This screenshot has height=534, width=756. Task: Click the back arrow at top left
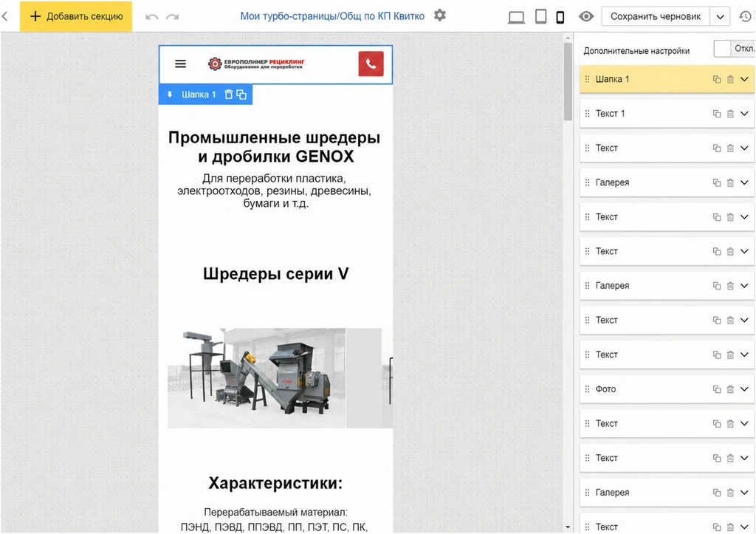click(x=5, y=16)
